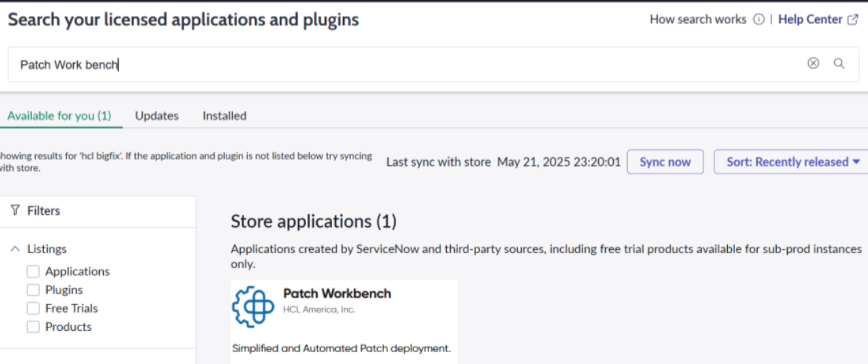Click the magnifying glass search icon
This screenshot has height=364, width=868.
tap(839, 63)
